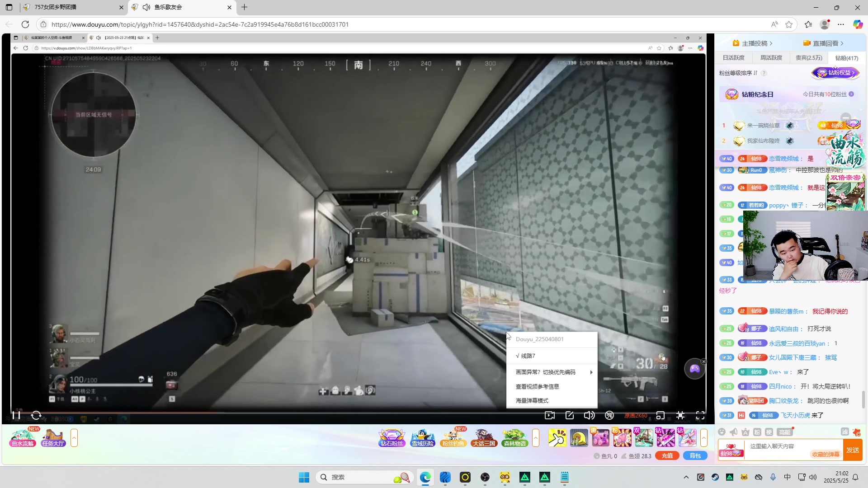Image resolution: width=868 pixels, height=488 pixels.
Task: Open the 曲水流觞 activity icon
Action: pyautogui.click(x=23, y=437)
